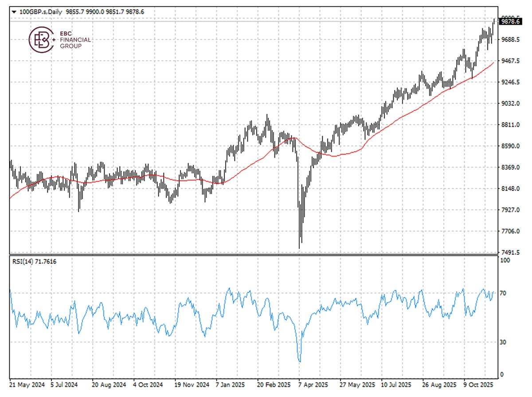Click the current price tag 9878.6
Image resolution: width=532 pixels, height=397 pixels.
[510, 21]
